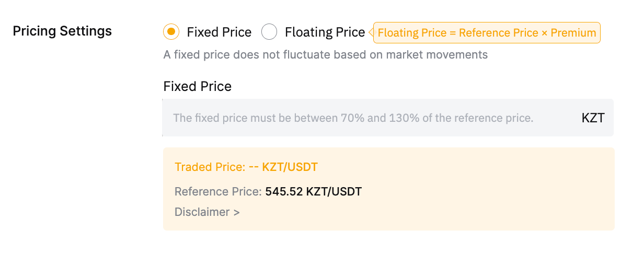This screenshot has width=644, height=253.
Task: Click the tooltip's pointer arrow beside Floating Price
Action: [371, 32]
